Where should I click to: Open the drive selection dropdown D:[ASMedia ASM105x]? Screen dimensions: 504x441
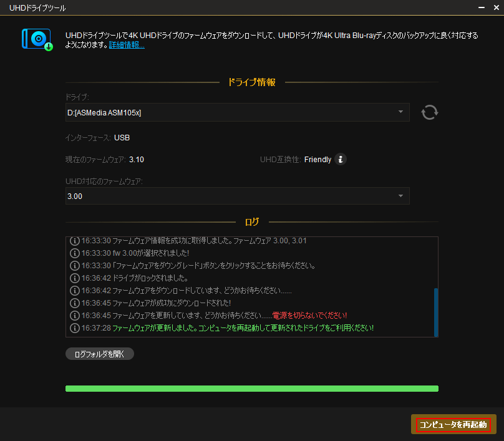tap(237, 112)
